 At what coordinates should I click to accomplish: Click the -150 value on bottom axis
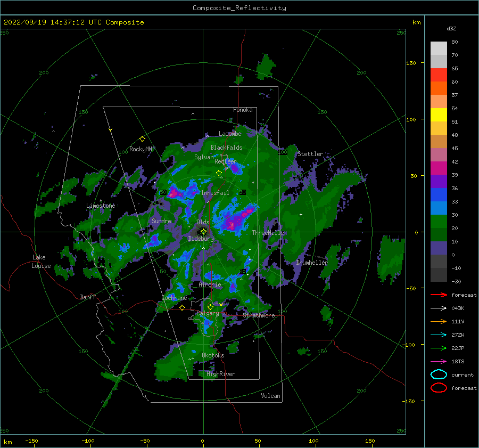[x=31, y=441]
